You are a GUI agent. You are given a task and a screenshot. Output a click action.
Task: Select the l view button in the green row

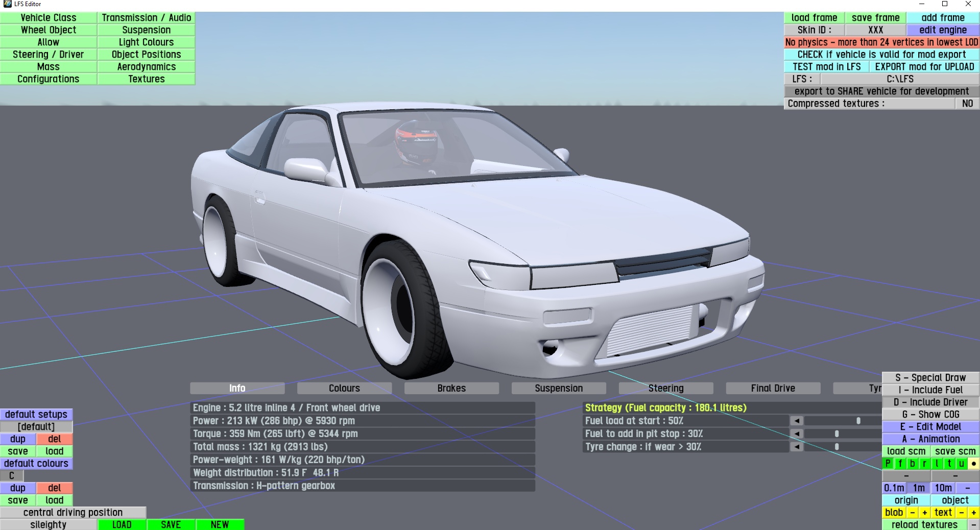[937, 464]
